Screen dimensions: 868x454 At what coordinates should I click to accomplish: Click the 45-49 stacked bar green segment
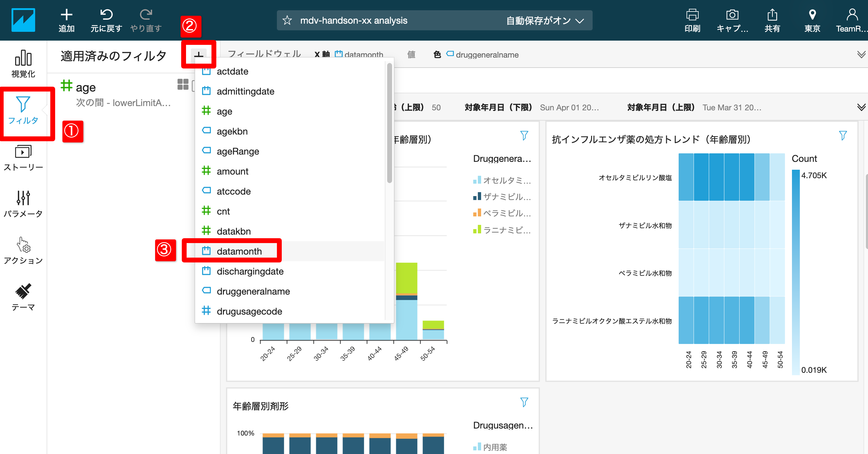point(406,278)
